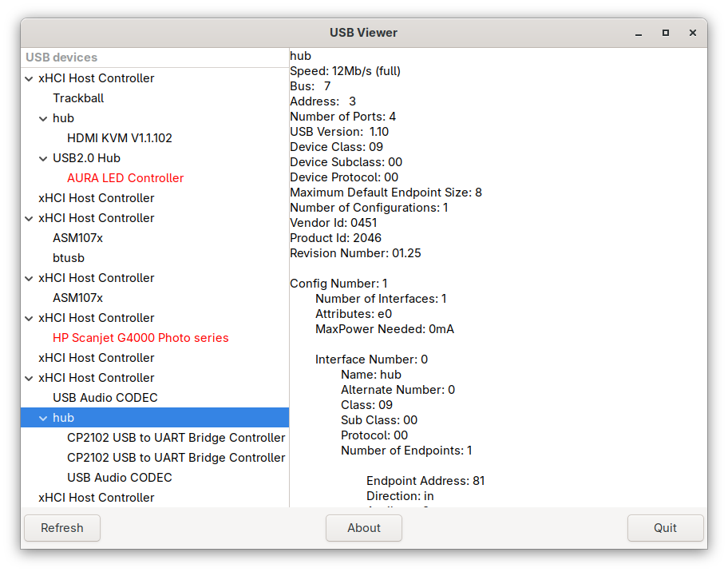This screenshot has height=572, width=728.
Task: Maximize the USB Viewer window
Action: pyautogui.click(x=666, y=33)
